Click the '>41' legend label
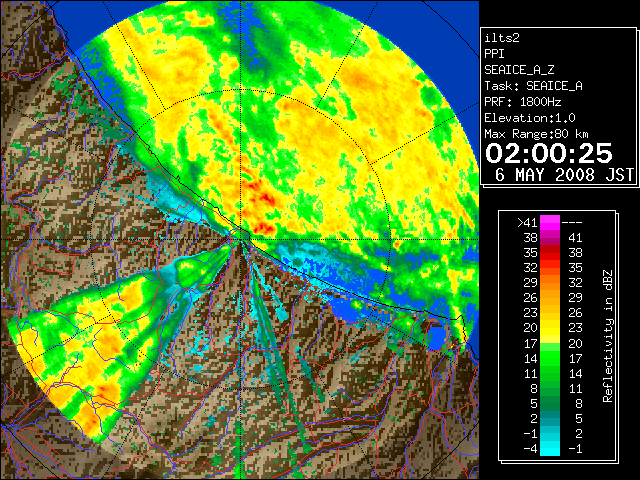 [527, 223]
